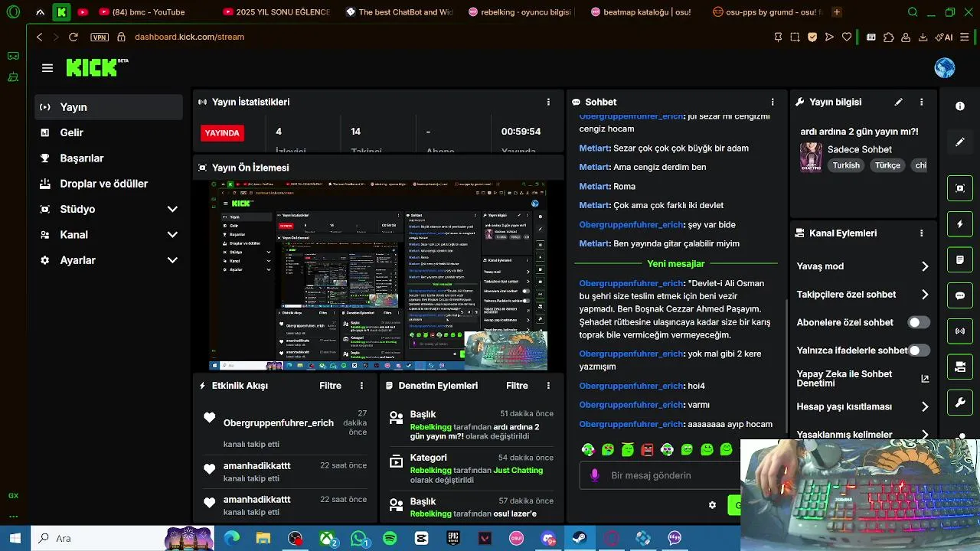The height and width of the screenshot is (551, 980).
Task: Select Yayın in sidebar
Action: (x=109, y=107)
